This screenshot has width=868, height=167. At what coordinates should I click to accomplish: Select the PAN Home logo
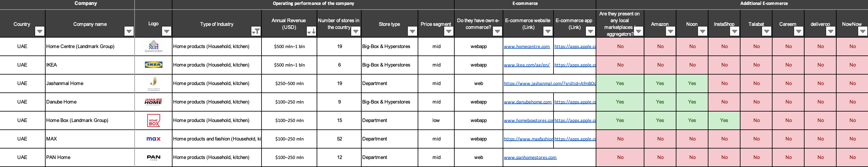coord(153,157)
